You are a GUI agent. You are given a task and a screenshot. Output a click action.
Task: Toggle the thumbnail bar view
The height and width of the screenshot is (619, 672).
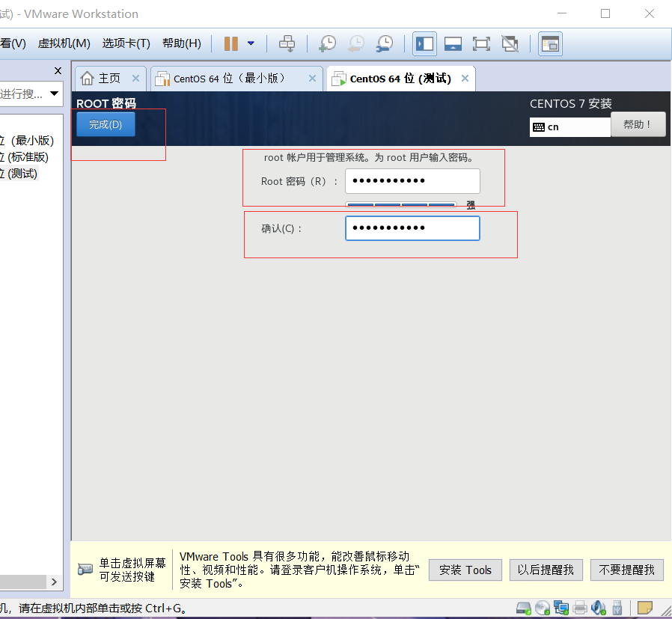pos(453,43)
